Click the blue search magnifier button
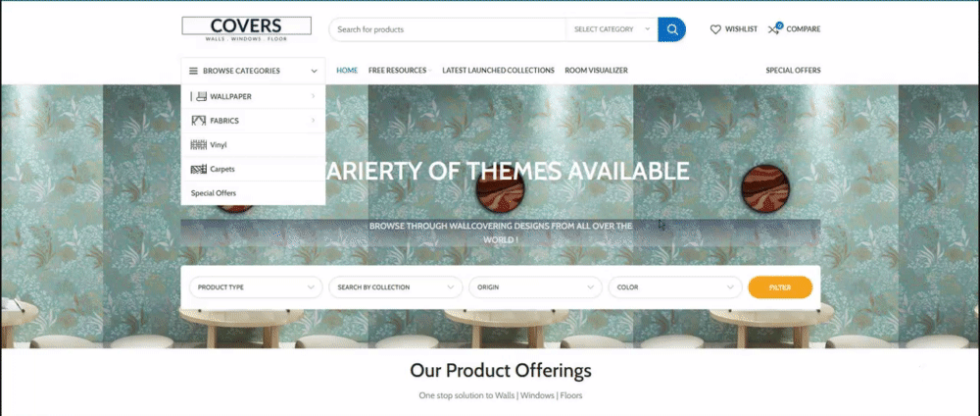The image size is (980, 416). pyautogui.click(x=671, y=29)
